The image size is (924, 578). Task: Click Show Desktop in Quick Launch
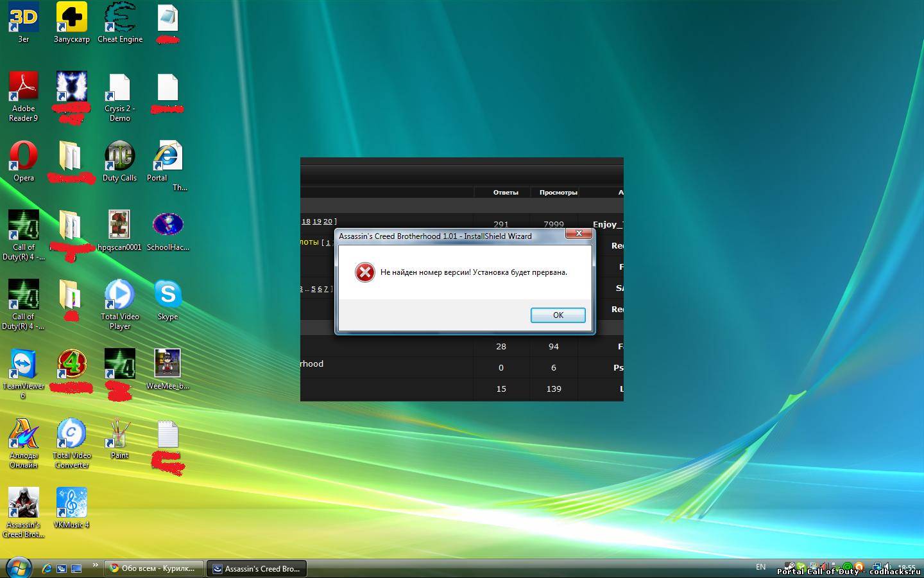76,568
